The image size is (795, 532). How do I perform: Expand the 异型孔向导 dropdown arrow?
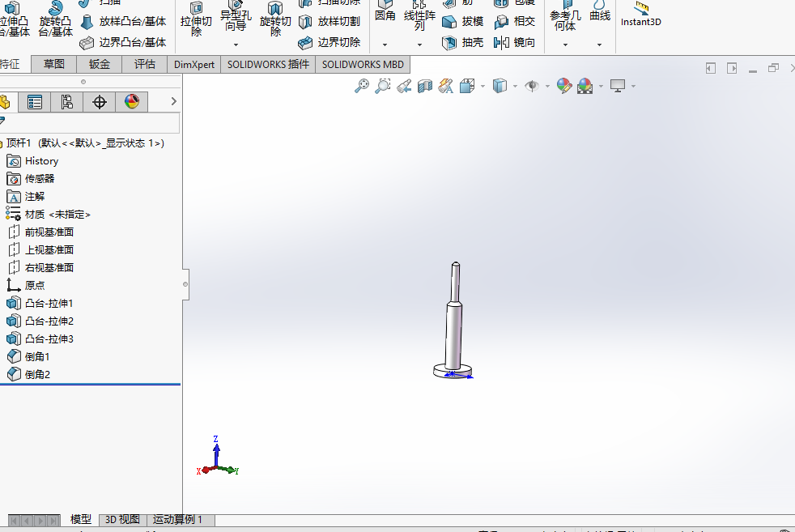(236, 45)
